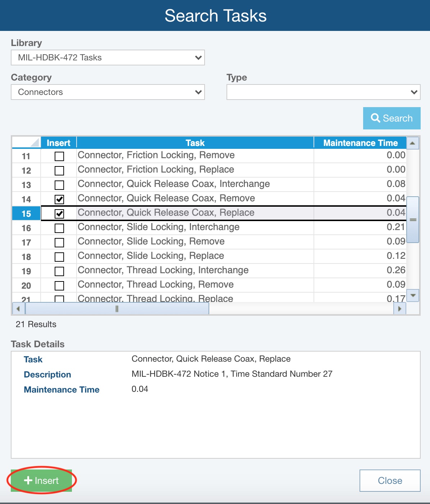Click the Search button with magnifier icon
This screenshot has width=430, height=504.
tap(392, 118)
